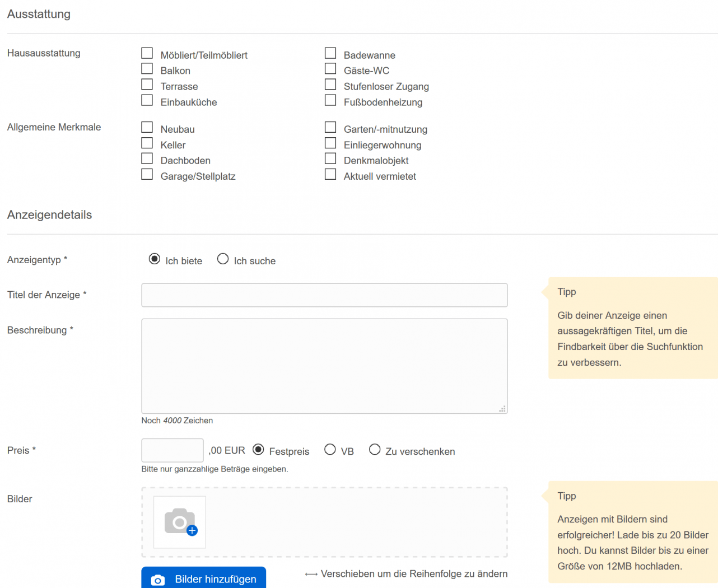Click the camera upload placeholder icon
This screenshot has height=588, width=718.
(180, 522)
